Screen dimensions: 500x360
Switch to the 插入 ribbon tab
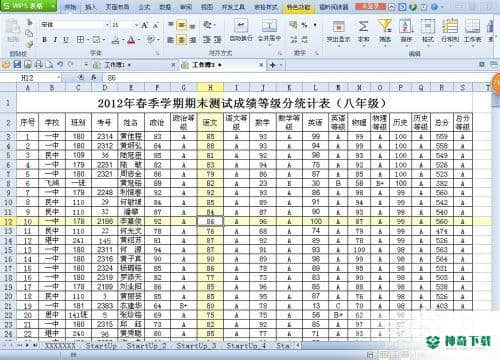(90, 7)
